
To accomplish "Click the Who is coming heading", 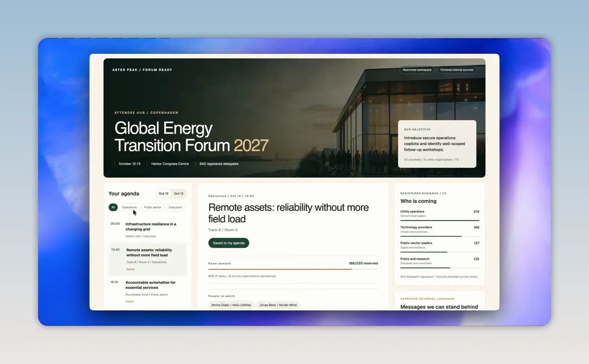I will click(418, 201).
